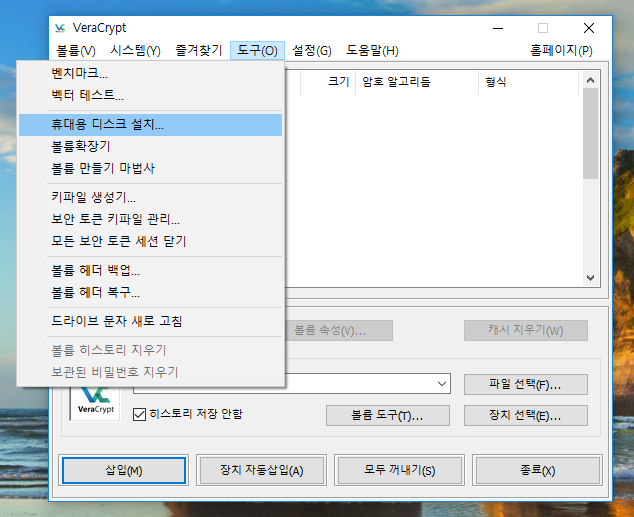Choose 휴대용 디스크 설치 menu item
Screen dimensions: 634x517
point(108,125)
